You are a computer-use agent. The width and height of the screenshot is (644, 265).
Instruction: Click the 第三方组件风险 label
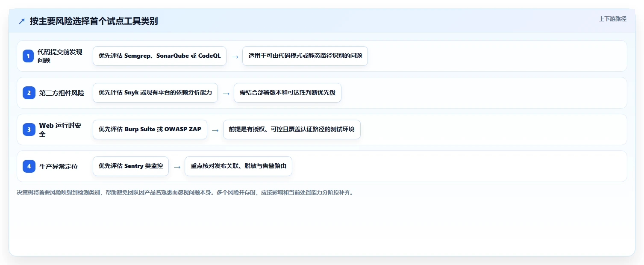(62, 93)
